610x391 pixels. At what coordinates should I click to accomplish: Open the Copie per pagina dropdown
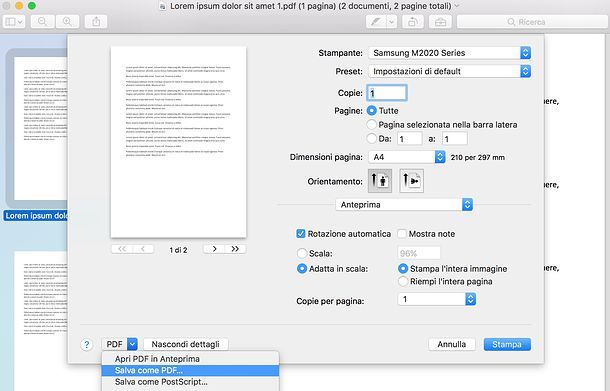pos(437,299)
